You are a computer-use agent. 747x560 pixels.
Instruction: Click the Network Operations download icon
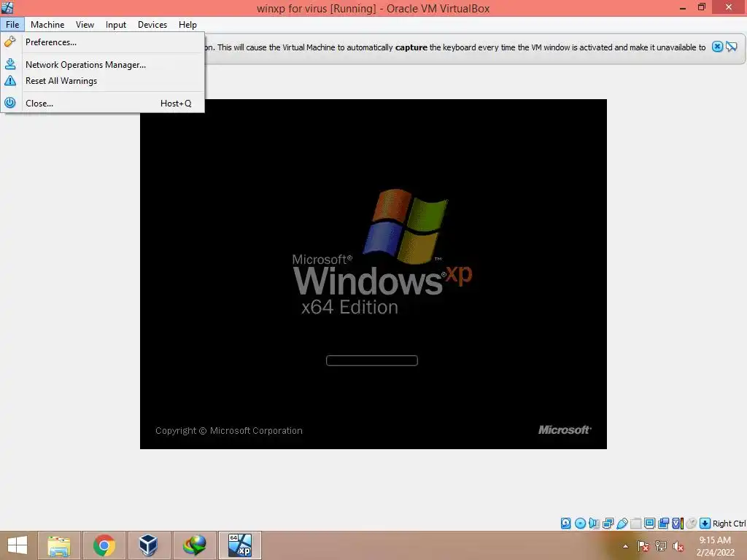pyautogui.click(x=10, y=64)
